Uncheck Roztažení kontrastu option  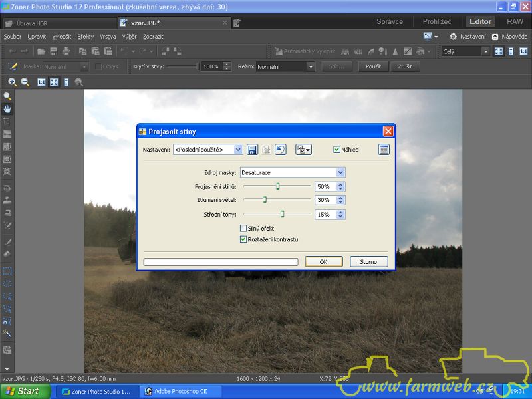click(x=243, y=239)
